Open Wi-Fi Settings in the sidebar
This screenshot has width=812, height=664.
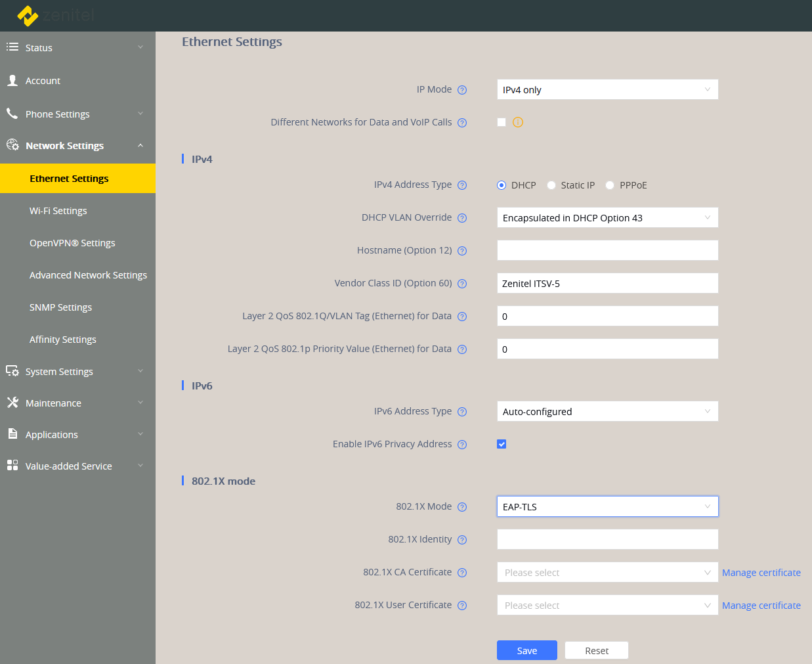pyautogui.click(x=58, y=211)
